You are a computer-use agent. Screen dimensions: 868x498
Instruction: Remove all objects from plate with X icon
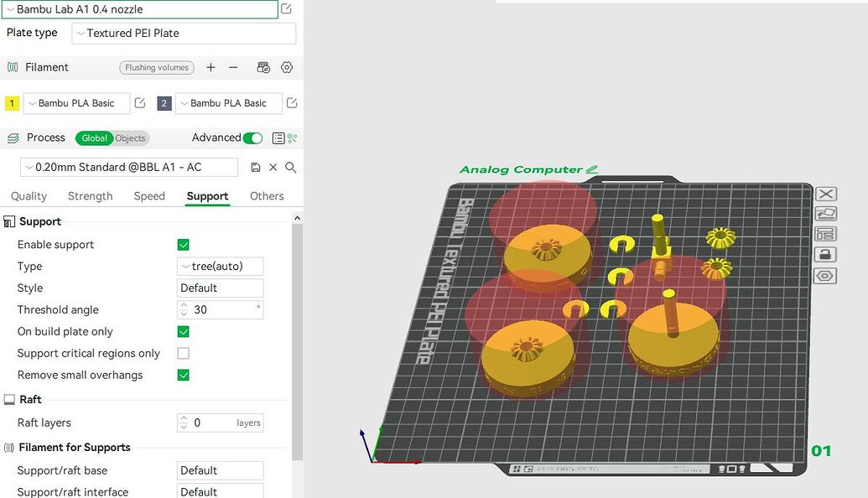click(826, 194)
